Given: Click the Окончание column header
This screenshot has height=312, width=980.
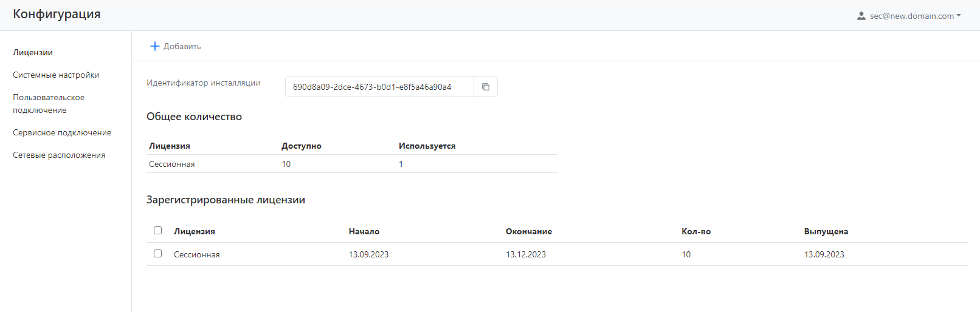Looking at the screenshot, I should click(528, 231).
